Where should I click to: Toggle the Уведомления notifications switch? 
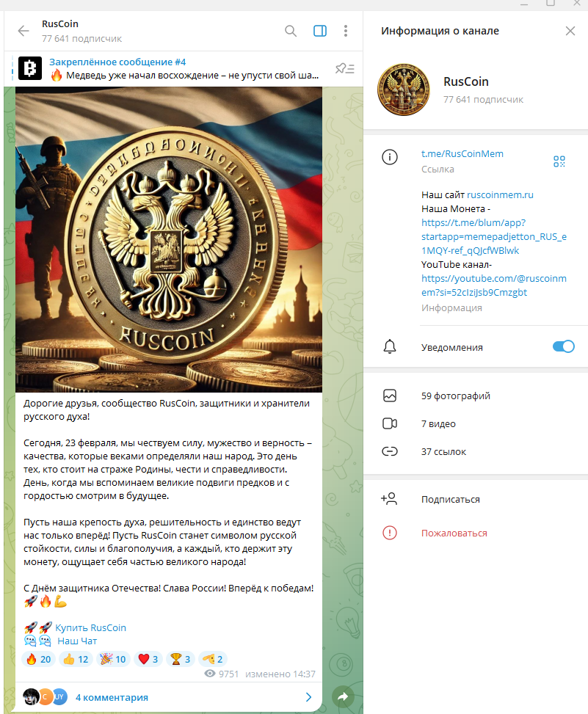[563, 346]
